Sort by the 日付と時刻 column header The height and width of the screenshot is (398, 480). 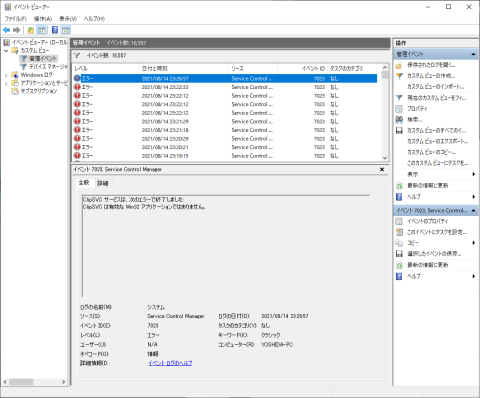(183, 68)
